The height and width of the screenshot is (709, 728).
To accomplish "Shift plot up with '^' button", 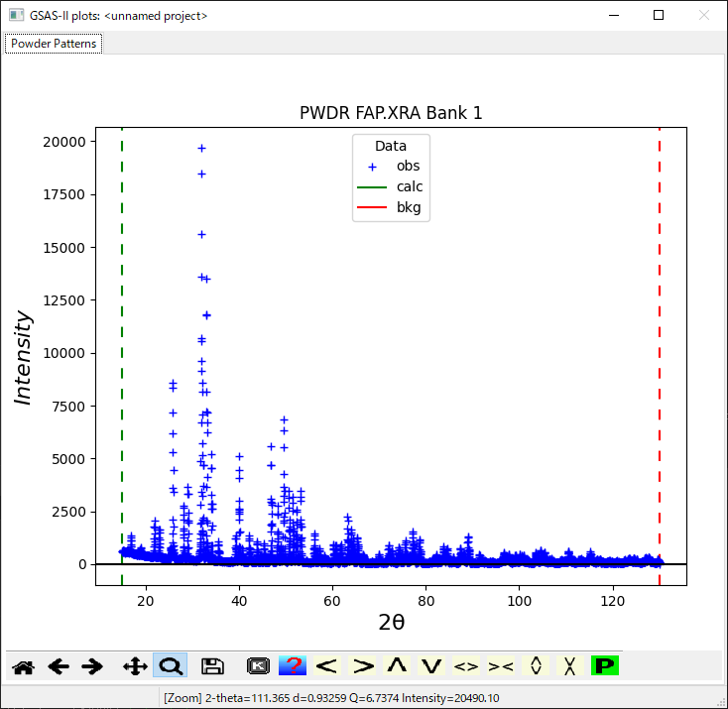I will [397, 666].
